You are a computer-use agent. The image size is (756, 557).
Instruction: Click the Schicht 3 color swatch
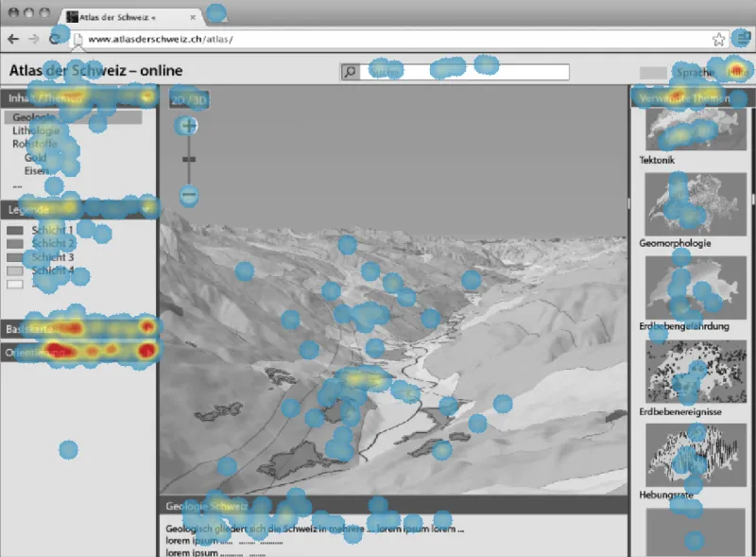[13, 257]
